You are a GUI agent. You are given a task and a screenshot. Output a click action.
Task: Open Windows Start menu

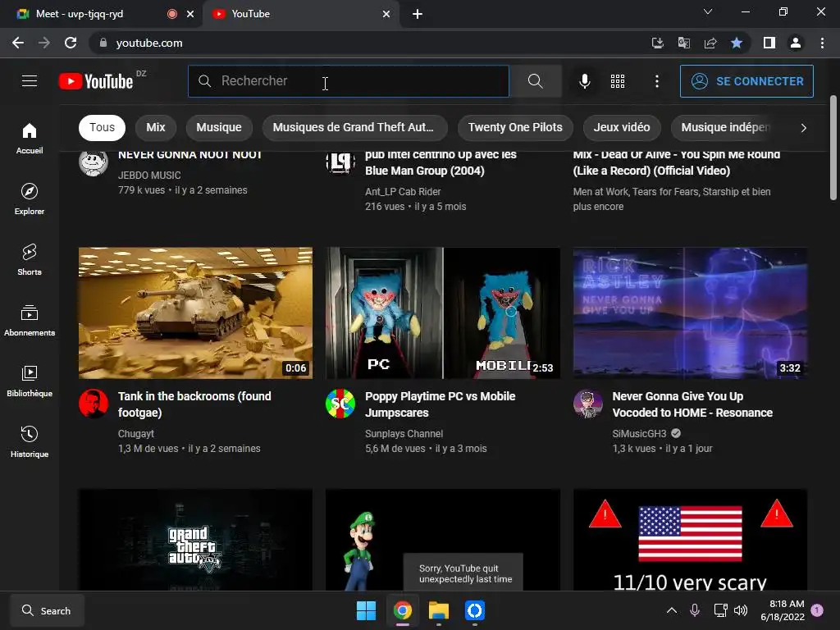367,610
